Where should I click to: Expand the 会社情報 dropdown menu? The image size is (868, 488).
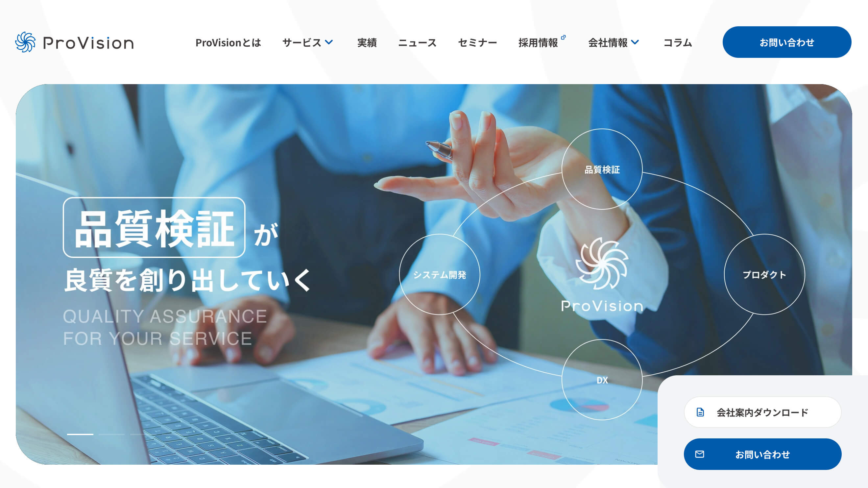pyautogui.click(x=614, y=42)
